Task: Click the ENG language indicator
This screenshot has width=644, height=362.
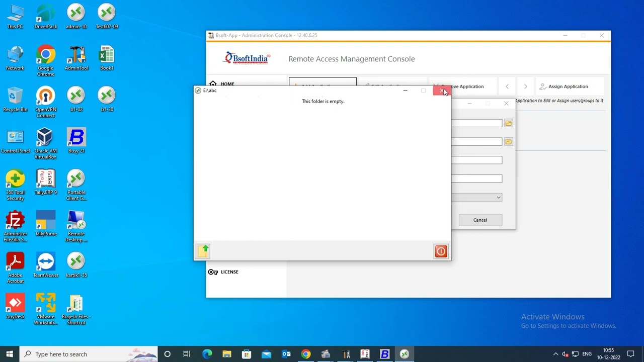Action: 587,354
